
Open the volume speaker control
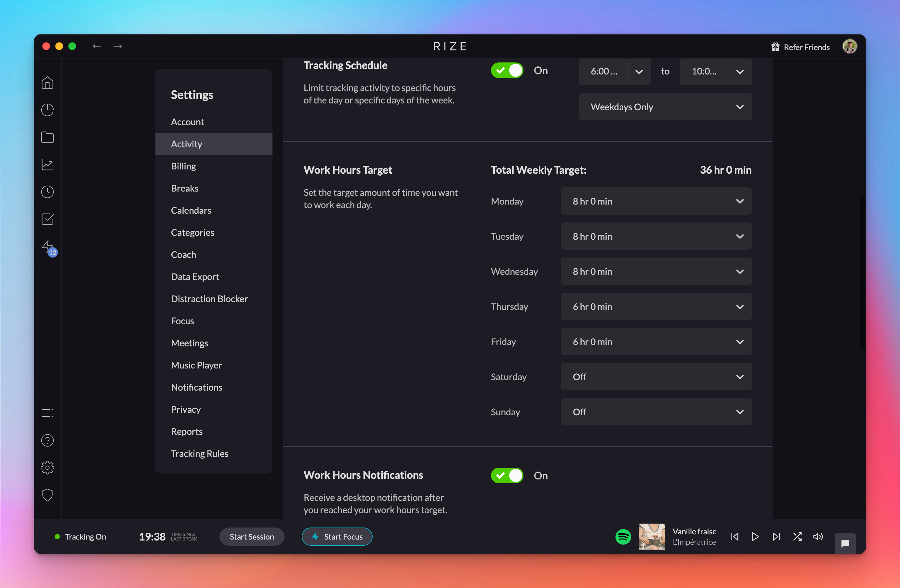(817, 537)
